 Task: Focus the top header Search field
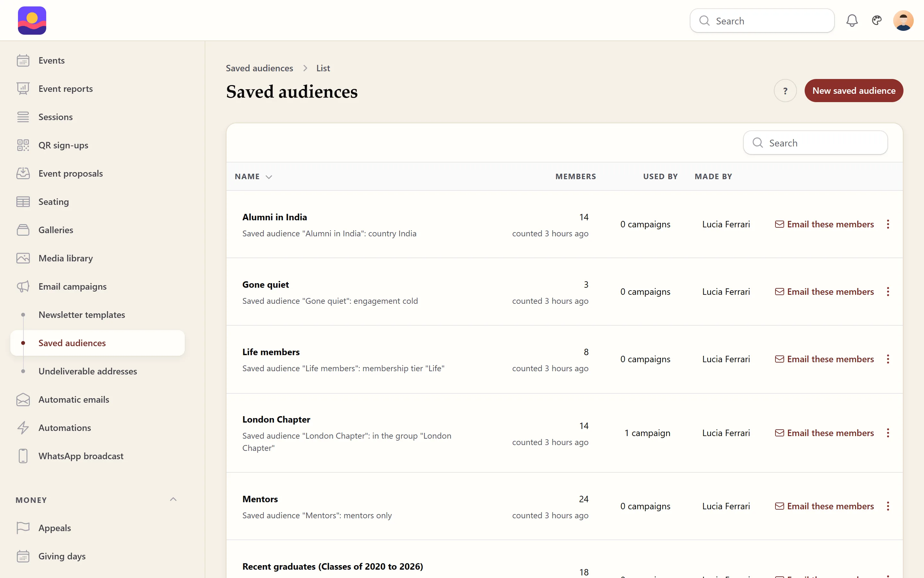point(762,21)
